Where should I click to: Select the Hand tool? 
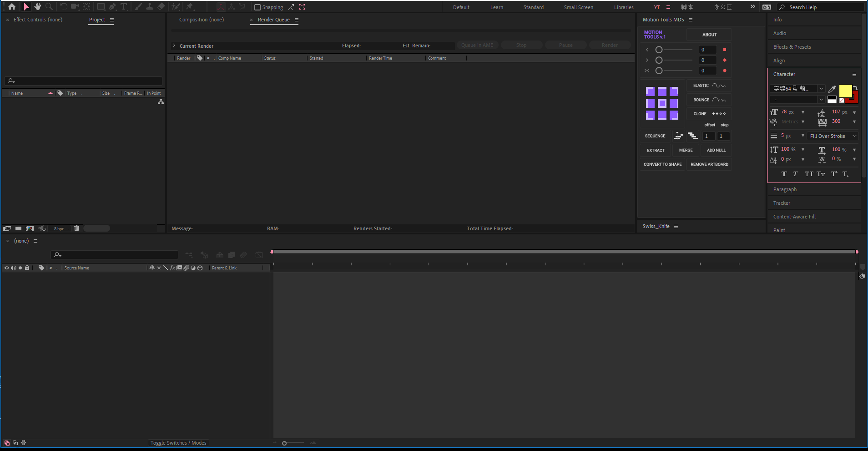pos(38,7)
